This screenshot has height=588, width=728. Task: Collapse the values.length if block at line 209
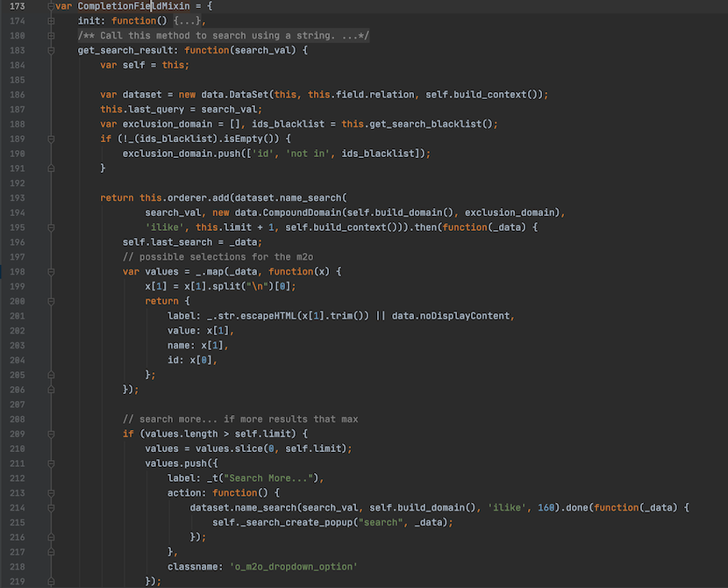[51, 434]
